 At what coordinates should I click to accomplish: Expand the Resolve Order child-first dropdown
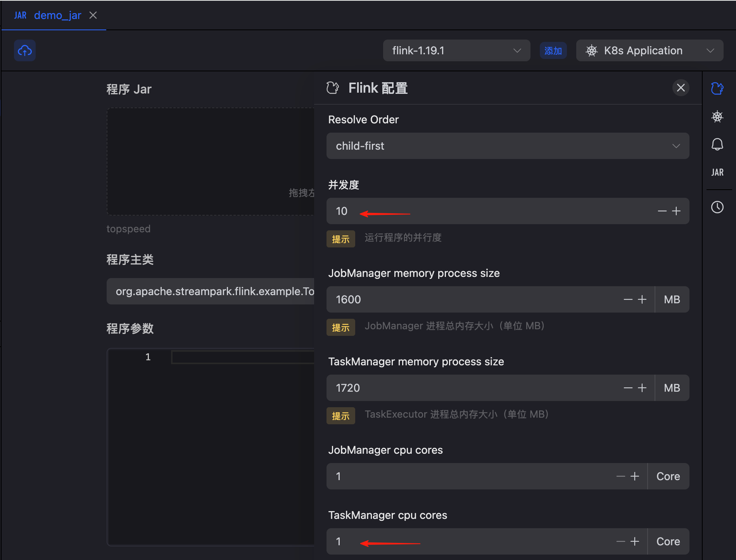(x=508, y=146)
